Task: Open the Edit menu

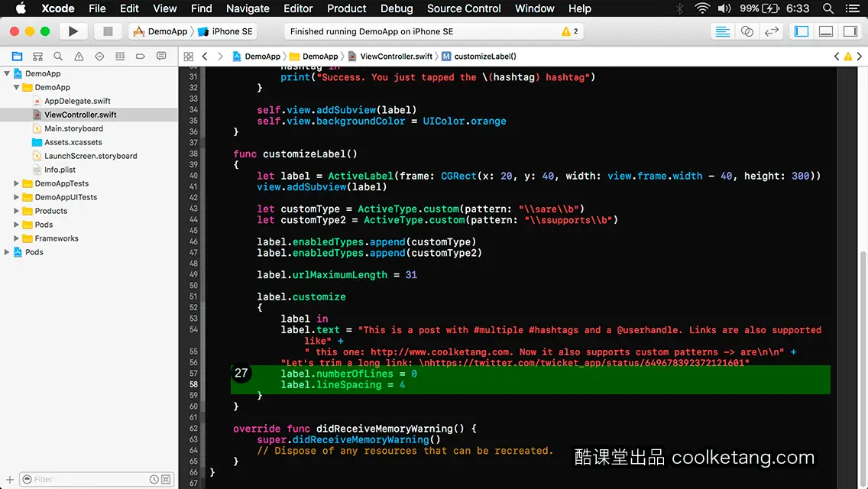Action: 129,8
